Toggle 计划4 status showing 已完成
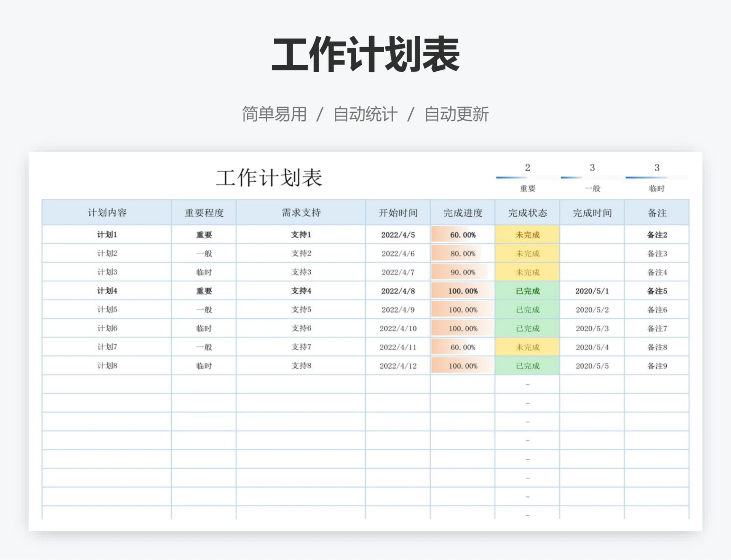 tap(527, 290)
